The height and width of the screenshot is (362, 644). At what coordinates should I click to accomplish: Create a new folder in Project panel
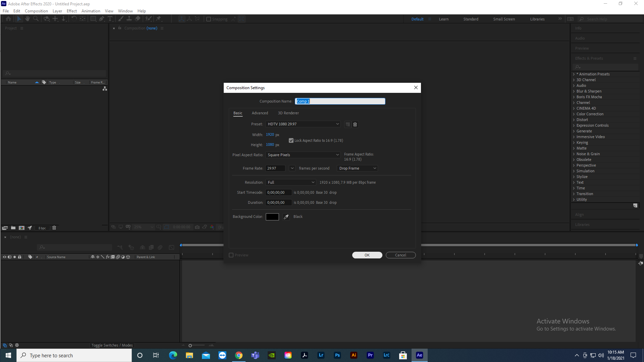pyautogui.click(x=13, y=228)
